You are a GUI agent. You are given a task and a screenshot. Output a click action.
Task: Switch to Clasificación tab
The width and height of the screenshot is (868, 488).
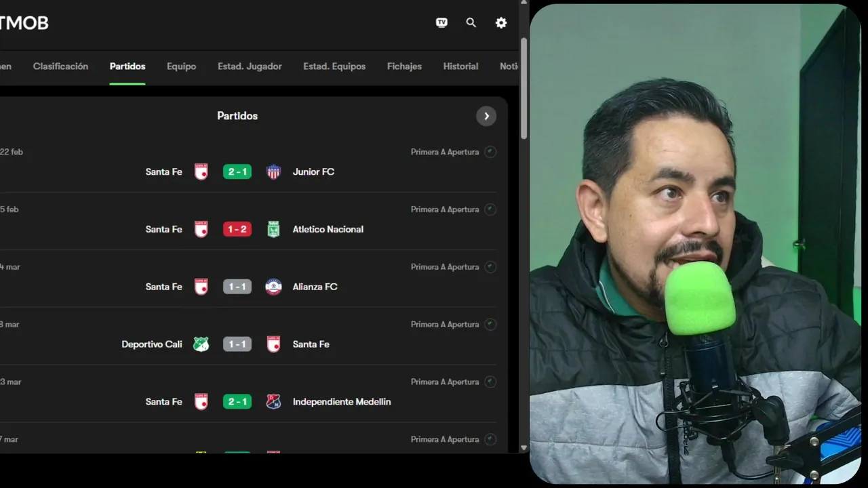(x=60, y=66)
